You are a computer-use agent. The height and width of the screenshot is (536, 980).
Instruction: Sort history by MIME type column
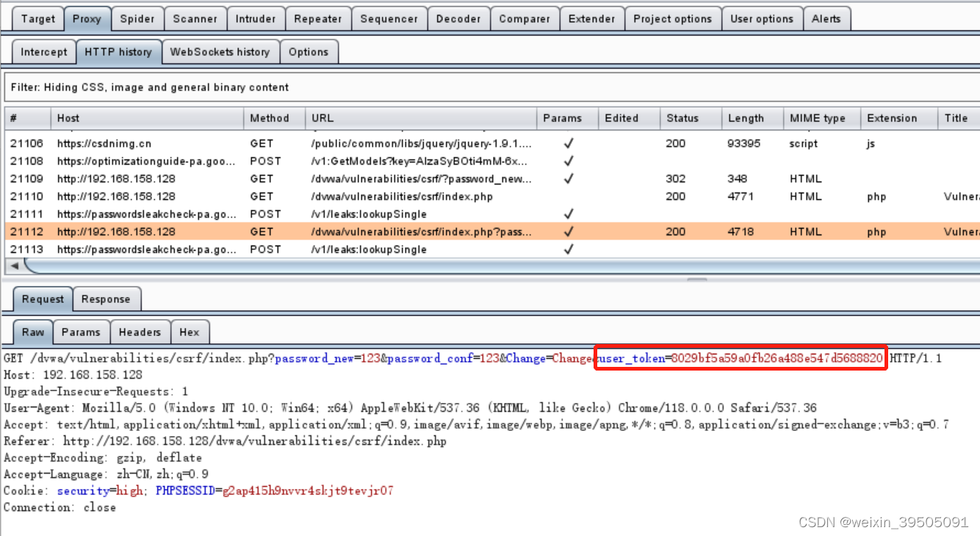pos(822,118)
